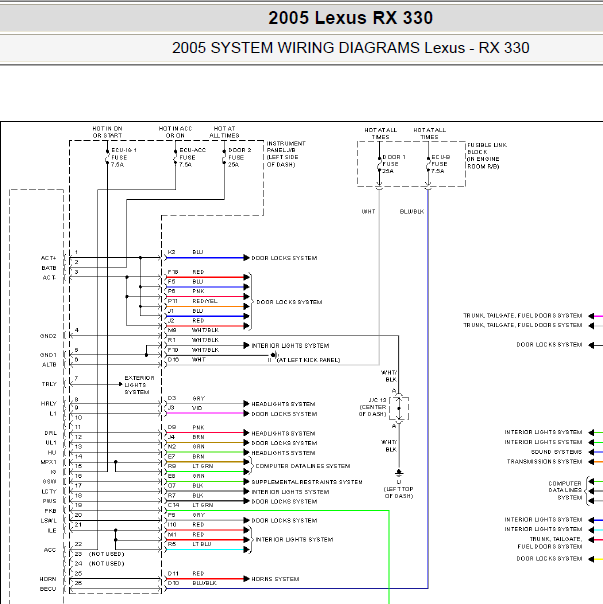Click the GND2 pin label

(x=48, y=336)
